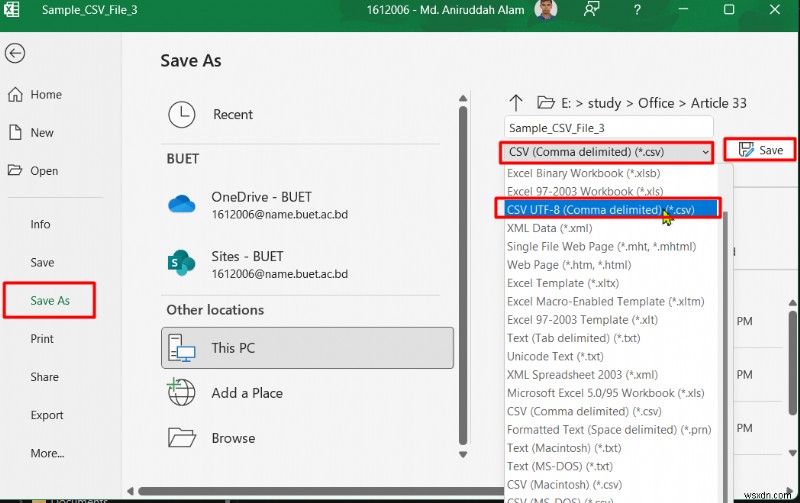Click More... in the sidebar
The width and height of the screenshot is (800, 503).
point(47,453)
